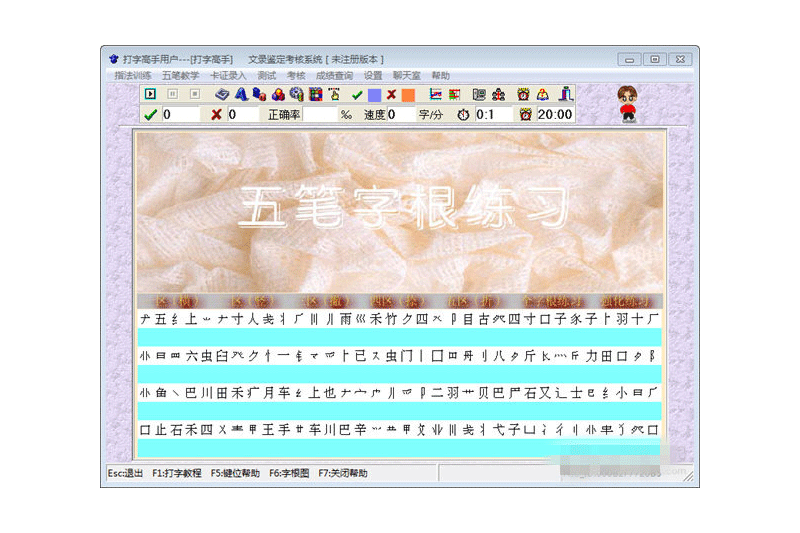Click the document page toolbar icon
This screenshot has height=533, width=800.
pyautogui.click(x=479, y=94)
